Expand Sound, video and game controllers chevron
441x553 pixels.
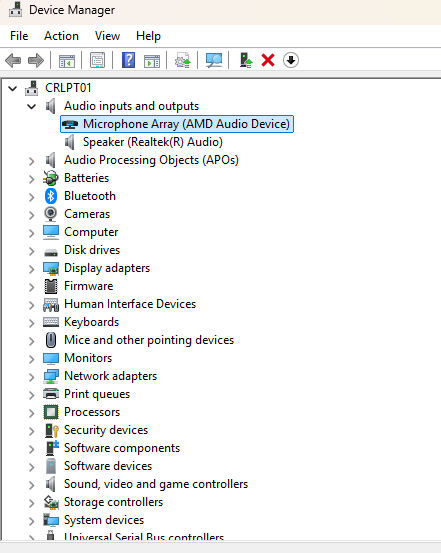(x=32, y=485)
